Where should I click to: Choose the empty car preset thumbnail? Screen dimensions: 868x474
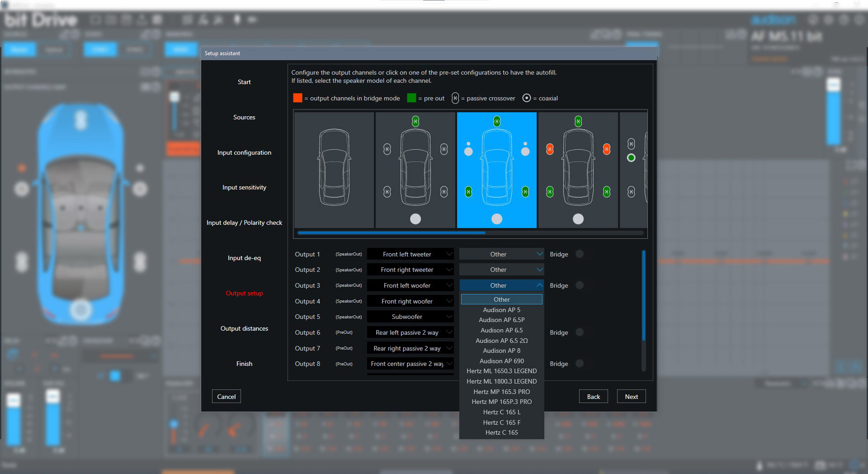(334, 170)
